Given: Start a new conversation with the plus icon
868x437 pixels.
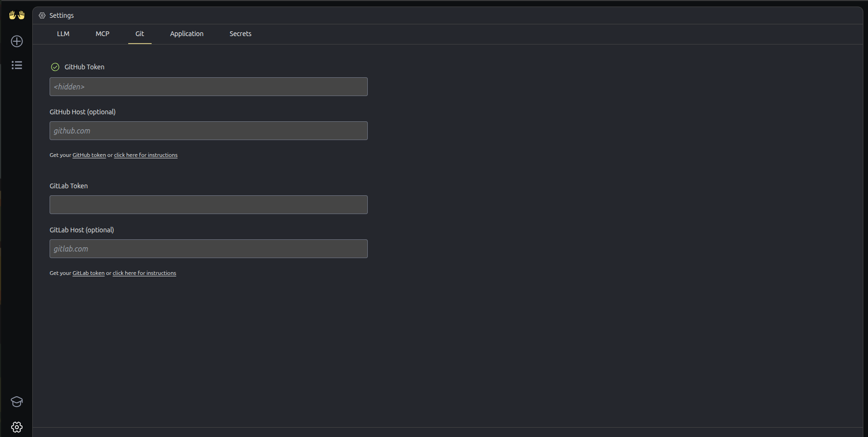Looking at the screenshot, I should coord(16,41).
